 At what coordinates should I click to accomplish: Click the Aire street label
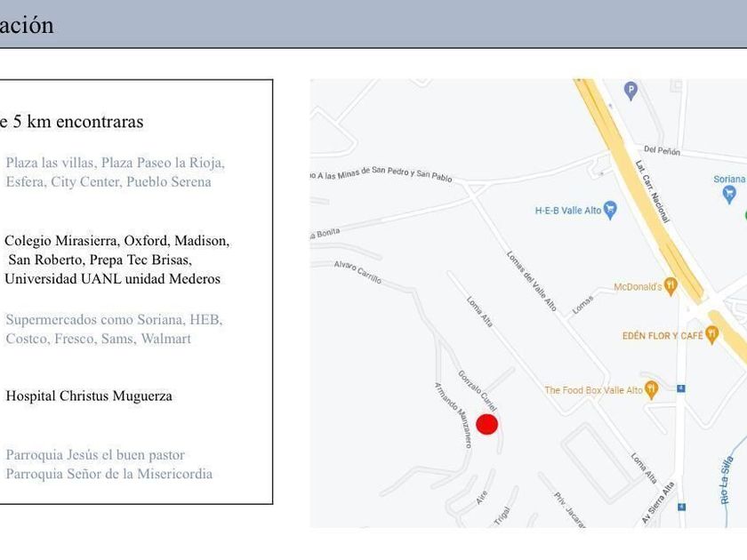(x=482, y=497)
